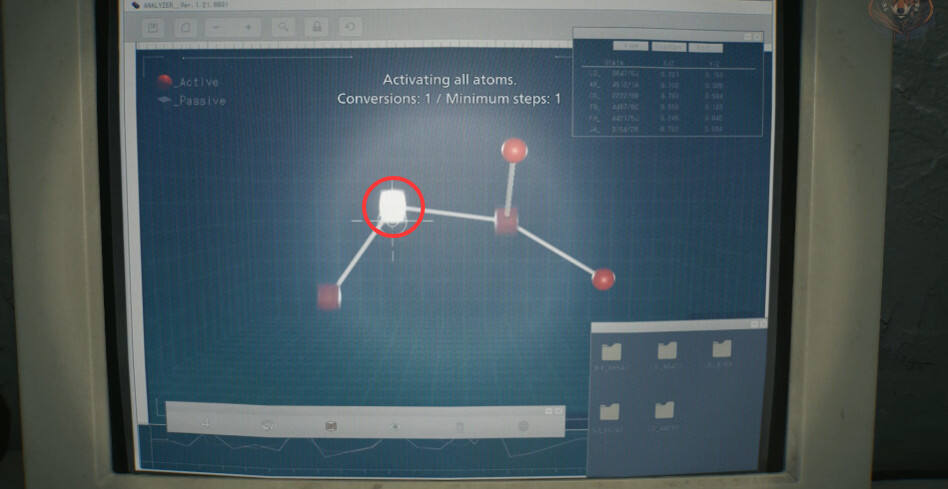
Task: Click the undo arrow toolbar icon
Action: click(350, 28)
